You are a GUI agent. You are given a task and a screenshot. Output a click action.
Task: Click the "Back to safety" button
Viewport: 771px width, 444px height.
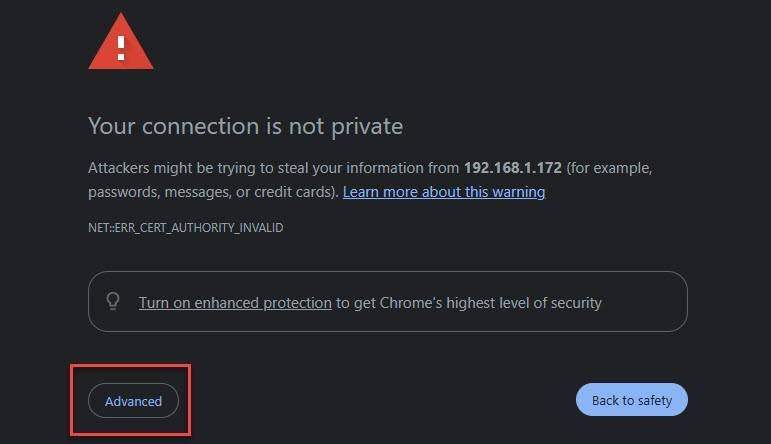[x=632, y=400]
